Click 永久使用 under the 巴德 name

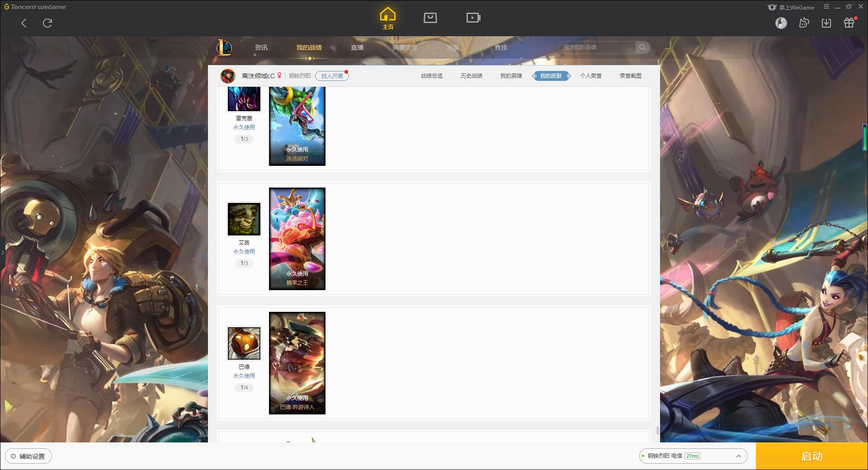pyautogui.click(x=244, y=376)
